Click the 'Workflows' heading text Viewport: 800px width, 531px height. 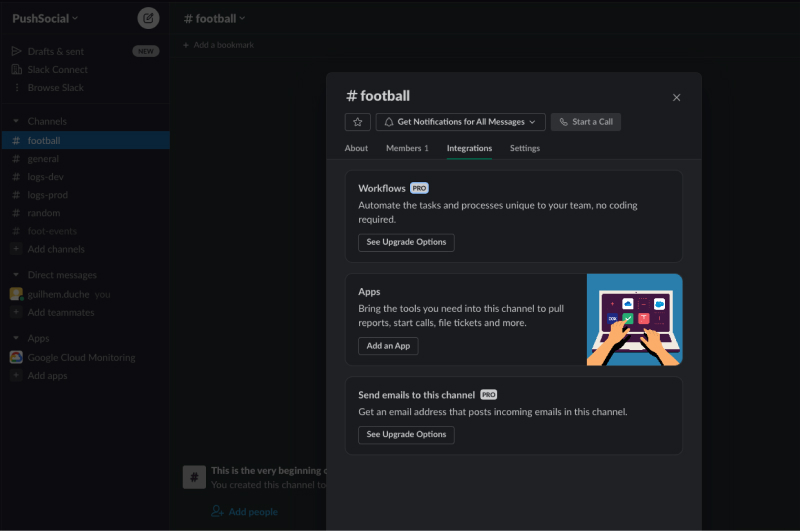[382, 188]
